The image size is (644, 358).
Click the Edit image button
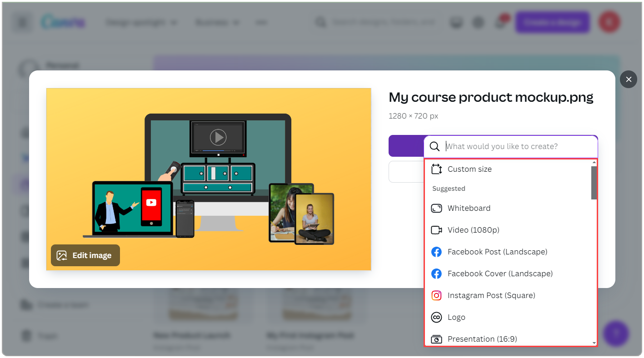[x=85, y=255]
